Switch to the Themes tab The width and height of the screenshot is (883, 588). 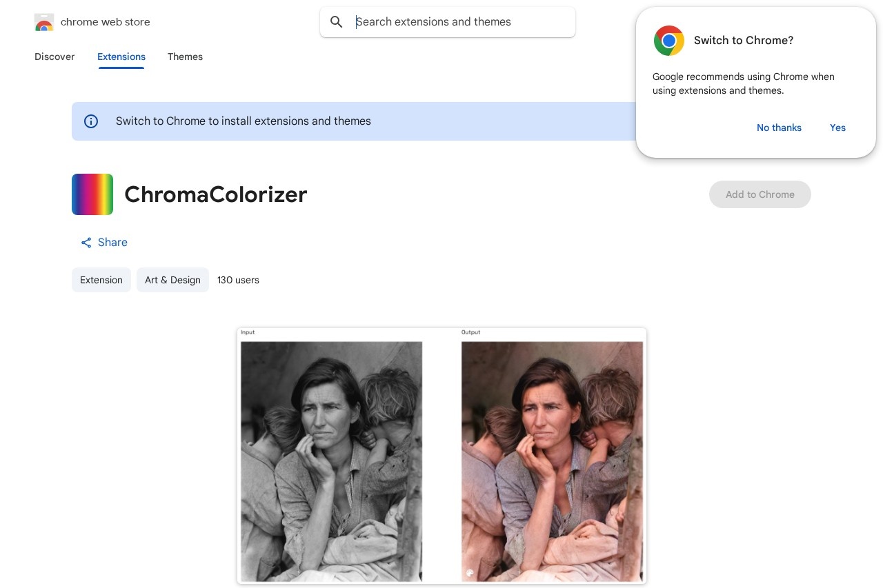tap(185, 57)
